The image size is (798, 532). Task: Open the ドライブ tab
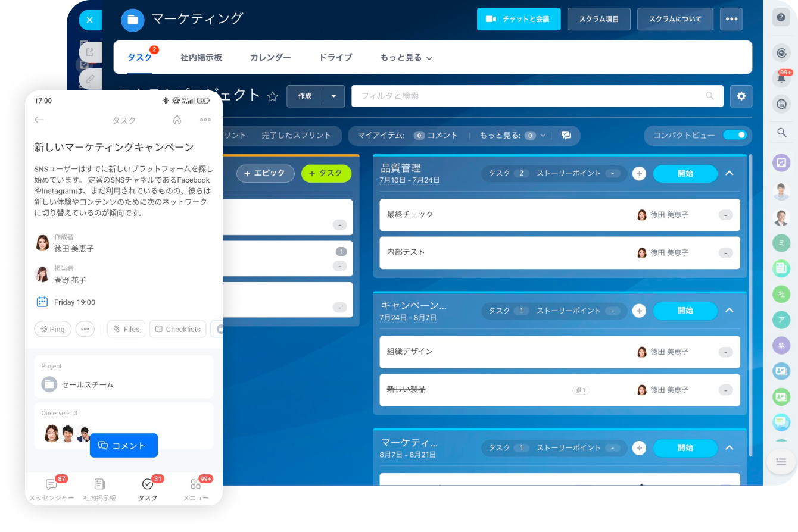[335, 58]
